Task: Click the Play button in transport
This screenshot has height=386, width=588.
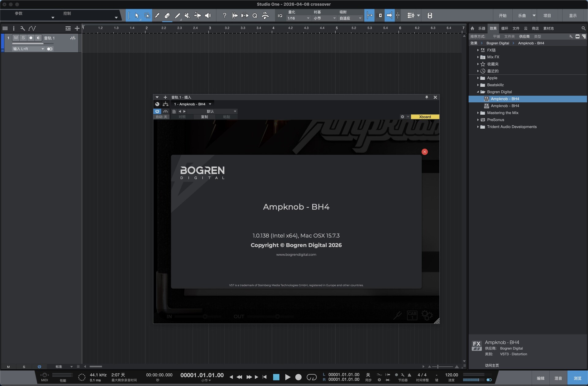Action: (288, 377)
